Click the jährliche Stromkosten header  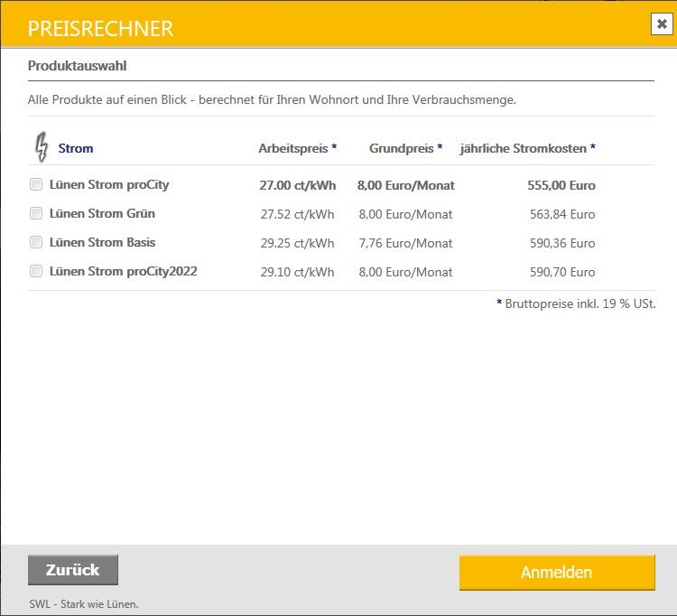tap(528, 148)
